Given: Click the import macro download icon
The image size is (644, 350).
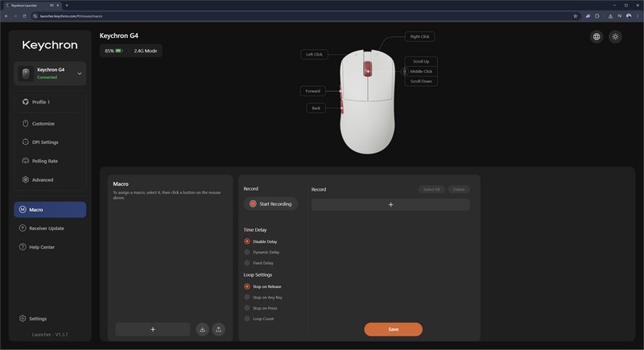Looking at the screenshot, I should click(x=203, y=330).
